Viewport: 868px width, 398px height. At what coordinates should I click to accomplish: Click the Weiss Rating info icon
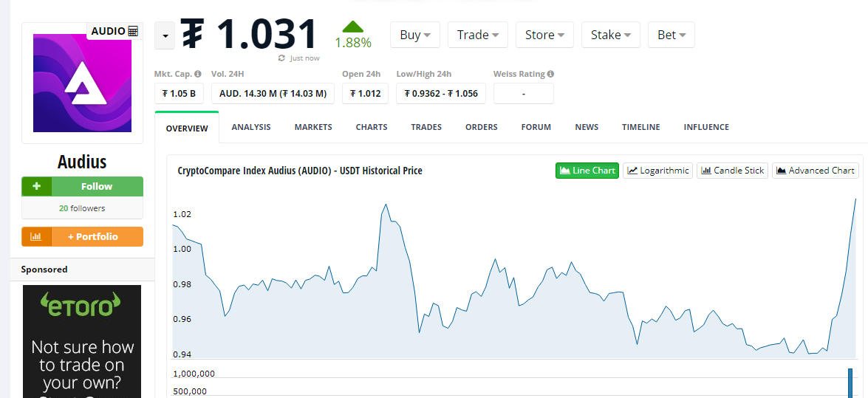(551, 74)
